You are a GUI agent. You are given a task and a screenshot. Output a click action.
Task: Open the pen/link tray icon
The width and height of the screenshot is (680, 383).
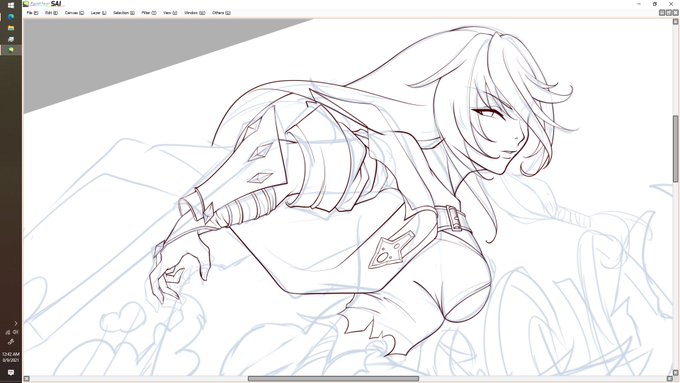click(11, 341)
